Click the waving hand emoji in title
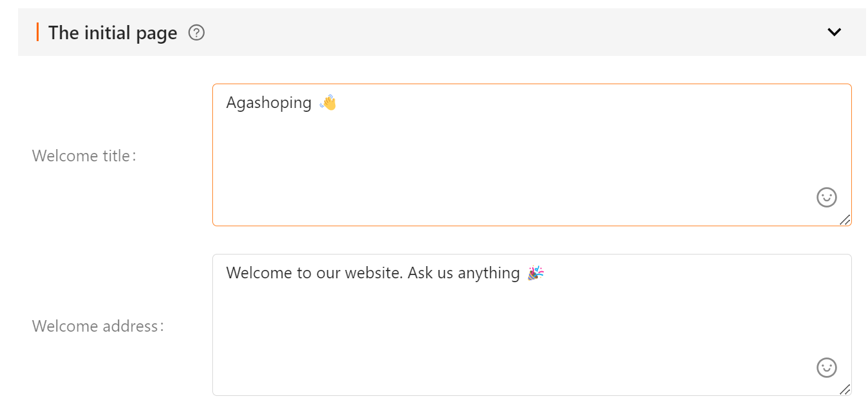The width and height of the screenshot is (868, 412). coord(328,103)
